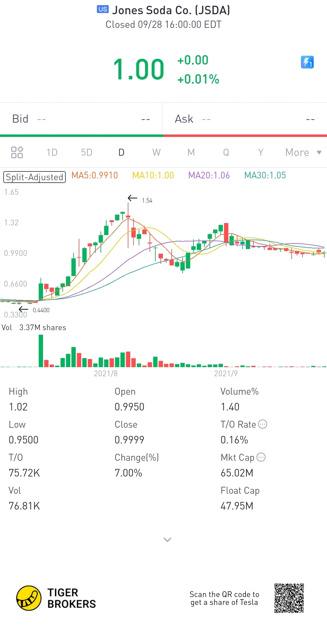Viewport: 327px width, 644px height.
Task: Tap the Vol value 76.81K
Action: pyautogui.click(x=24, y=506)
